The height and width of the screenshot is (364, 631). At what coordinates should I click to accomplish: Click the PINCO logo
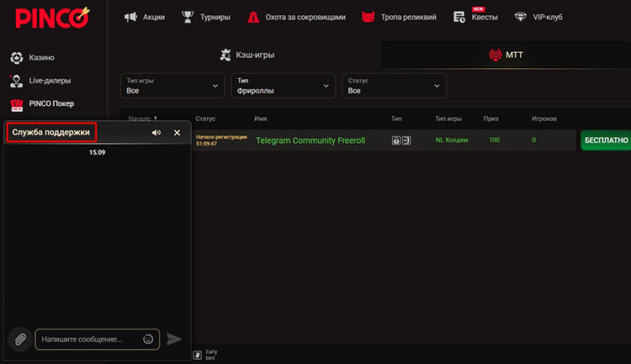coord(52,18)
